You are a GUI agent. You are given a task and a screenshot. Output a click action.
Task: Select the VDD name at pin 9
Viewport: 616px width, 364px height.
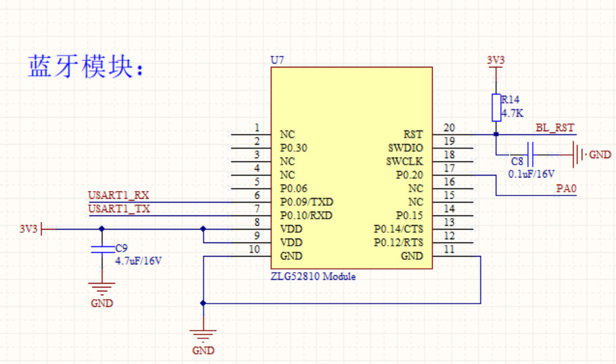(291, 242)
